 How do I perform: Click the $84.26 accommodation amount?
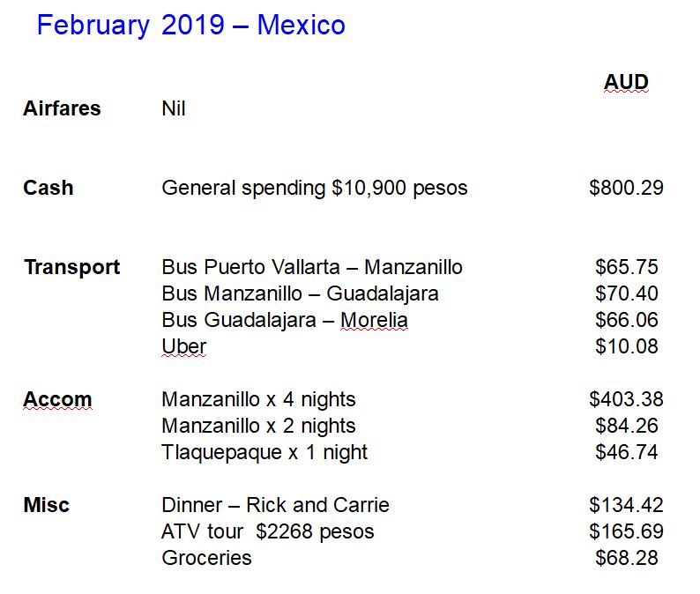pos(626,426)
